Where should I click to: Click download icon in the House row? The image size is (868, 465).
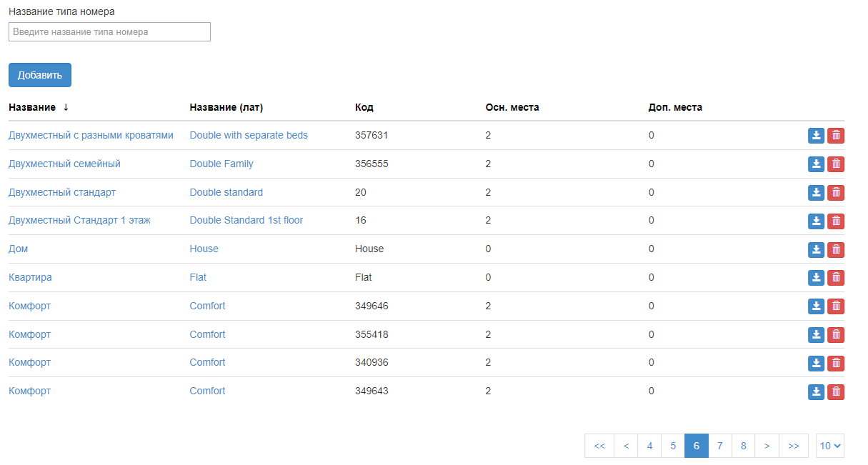point(816,249)
